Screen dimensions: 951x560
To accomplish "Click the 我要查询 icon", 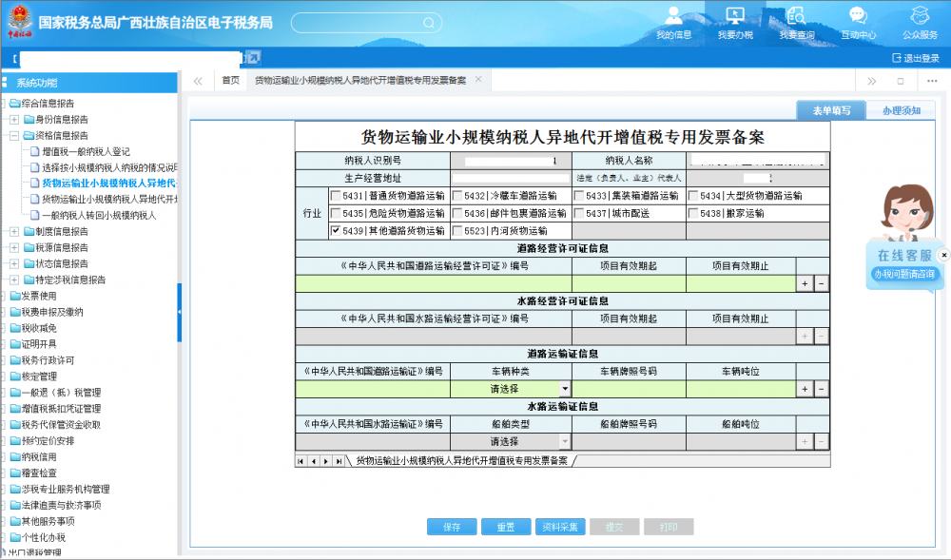I will click(x=796, y=22).
